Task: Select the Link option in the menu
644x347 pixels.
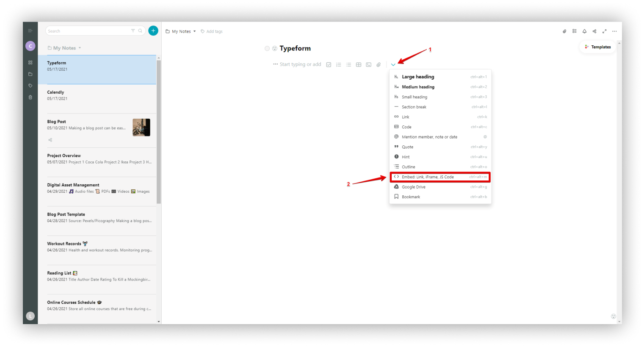Action: coord(440,117)
